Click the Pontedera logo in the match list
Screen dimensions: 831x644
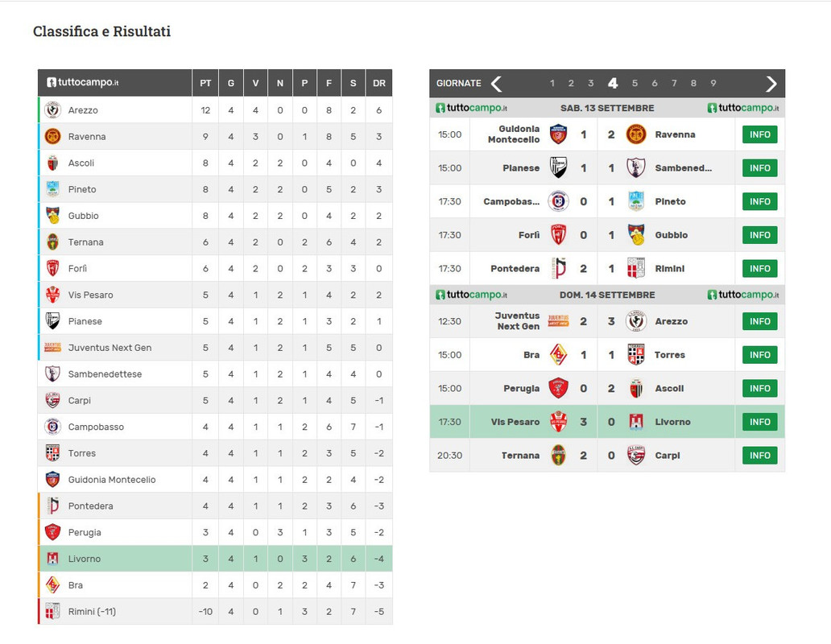(x=559, y=269)
